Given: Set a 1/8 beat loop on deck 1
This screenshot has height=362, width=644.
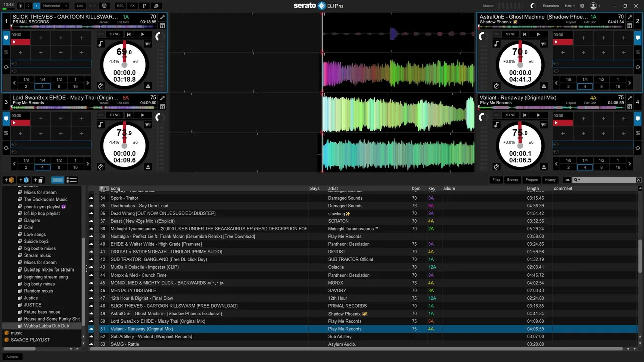Looking at the screenshot, I should pos(26,80).
